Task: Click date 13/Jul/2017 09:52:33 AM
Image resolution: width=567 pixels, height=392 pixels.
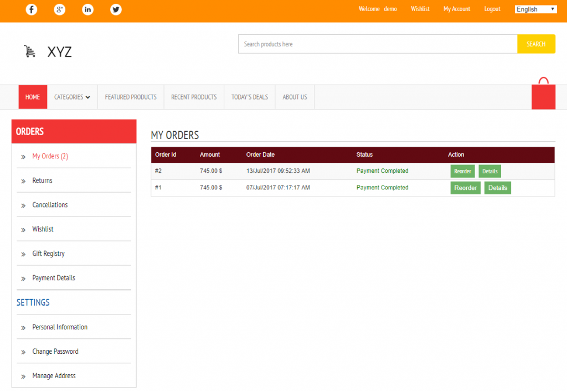Action: 278,171
